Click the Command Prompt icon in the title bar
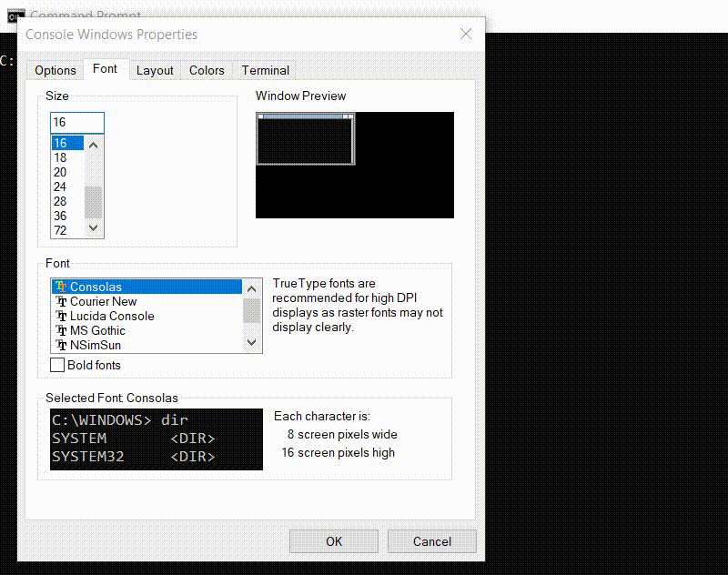This screenshot has height=575, width=728. click(16, 15)
